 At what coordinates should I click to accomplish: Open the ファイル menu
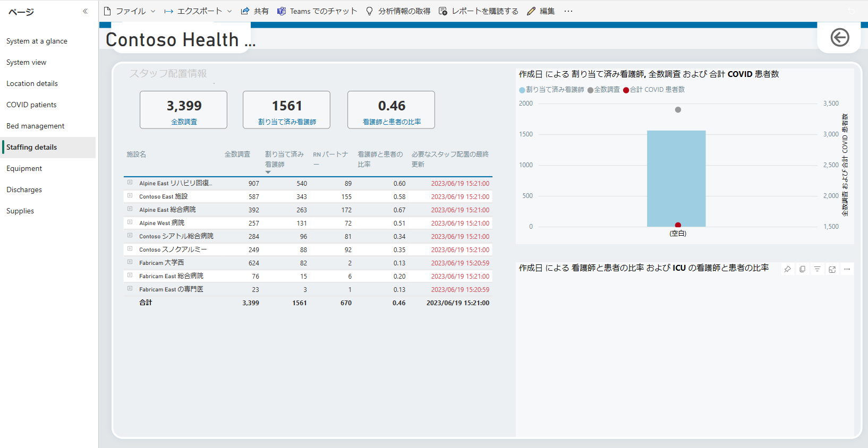129,11
